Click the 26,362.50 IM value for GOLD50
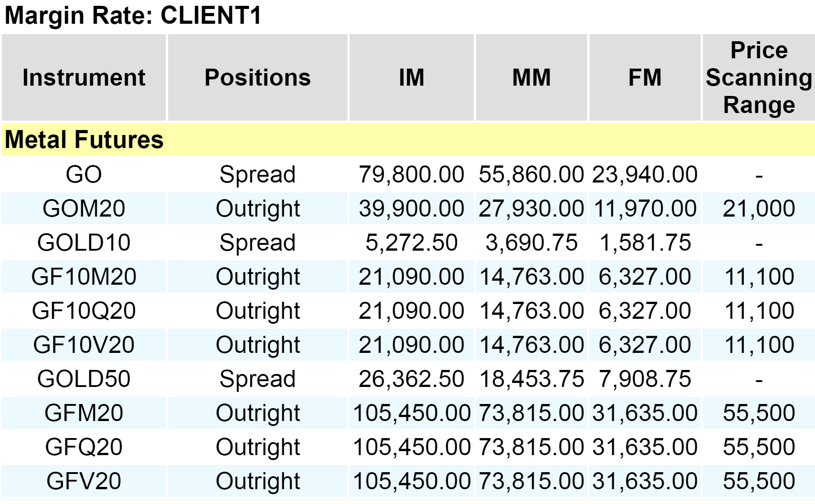 pos(411,379)
